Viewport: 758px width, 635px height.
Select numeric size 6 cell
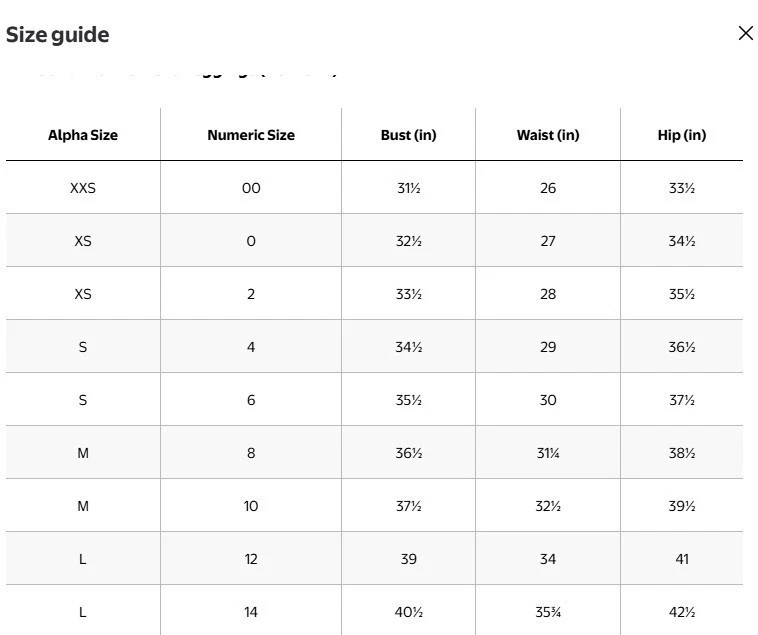click(251, 400)
